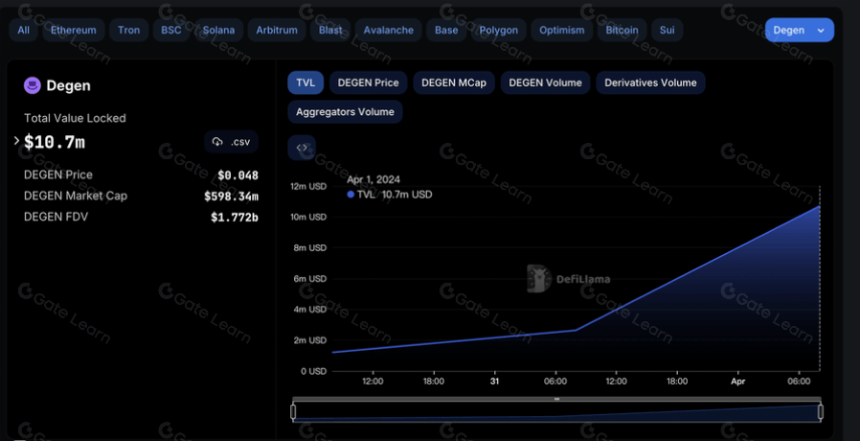Image resolution: width=860 pixels, height=441 pixels.
Task: Toggle the DEGEN Volume chart series
Action: click(545, 83)
